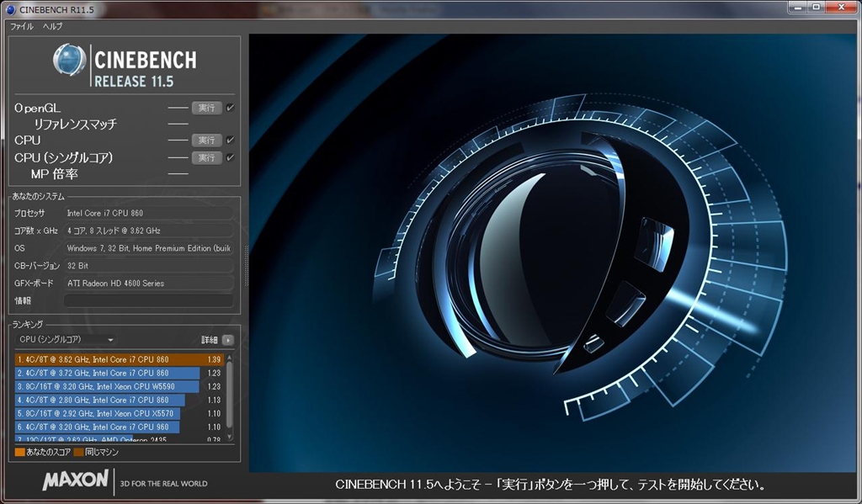The width and height of the screenshot is (862, 504).
Task: Toggle the CPU test checkbox
Action: 230,140
